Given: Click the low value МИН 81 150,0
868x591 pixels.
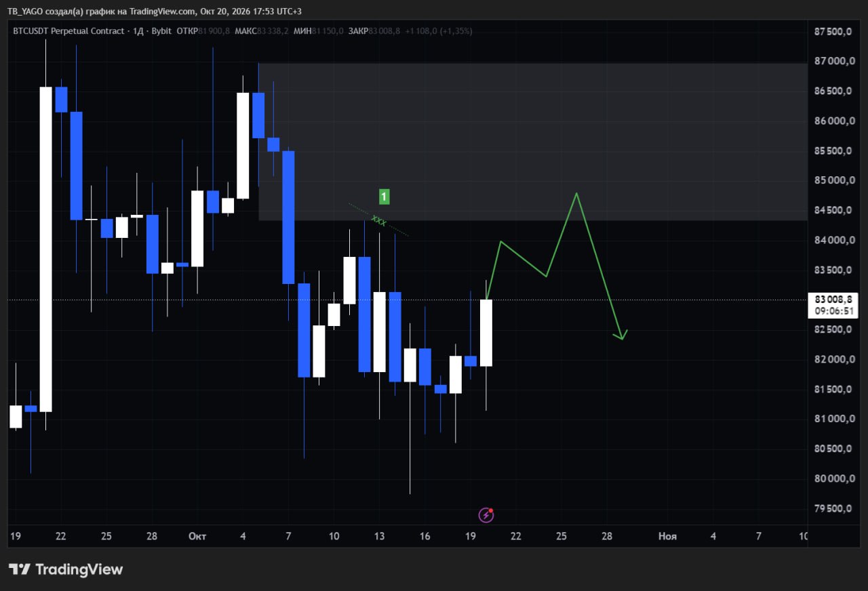Looking at the screenshot, I should coord(319,30).
